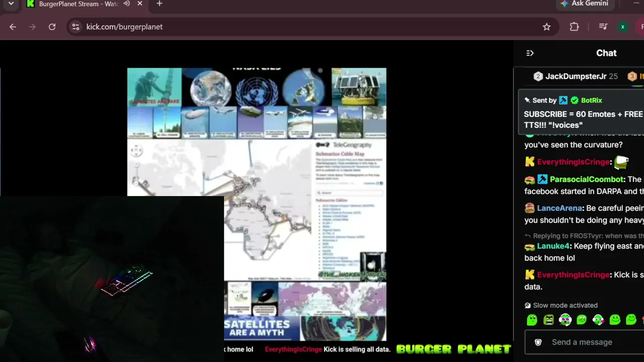Select the BurgerPlanet Stream browser tab
644x362 pixels.
point(78,4)
